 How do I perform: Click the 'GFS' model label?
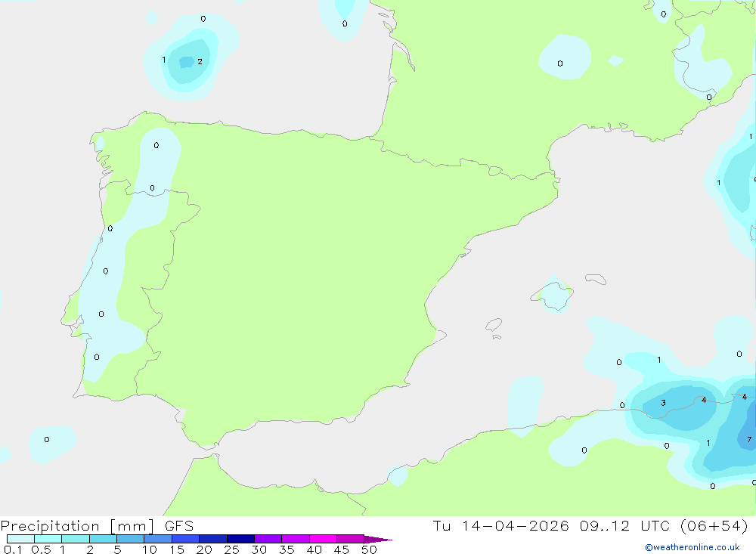179,526
